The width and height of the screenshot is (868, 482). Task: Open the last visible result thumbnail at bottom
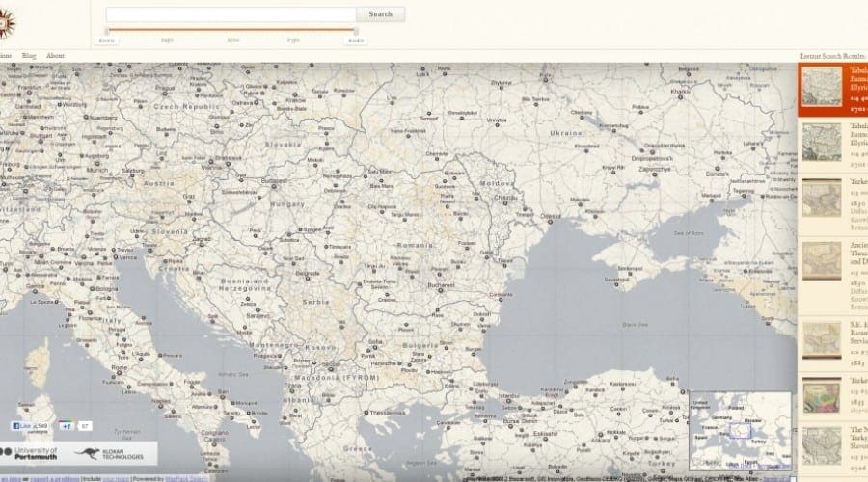coord(822,445)
